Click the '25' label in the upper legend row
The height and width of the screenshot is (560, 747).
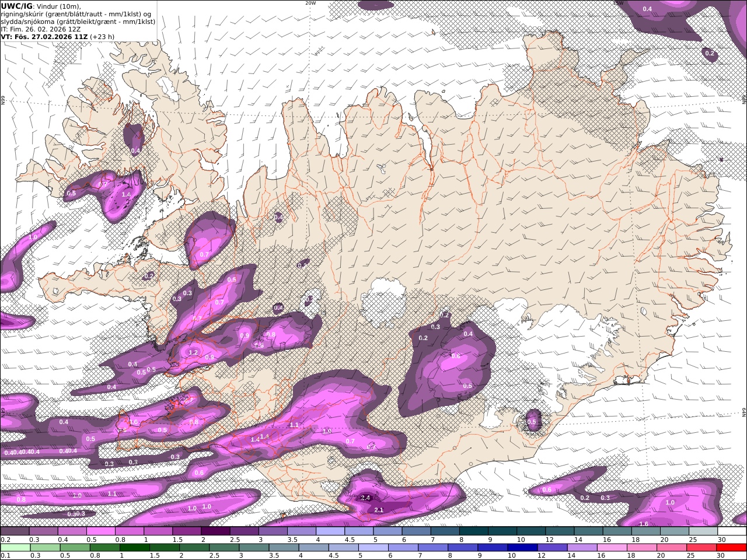point(693,540)
